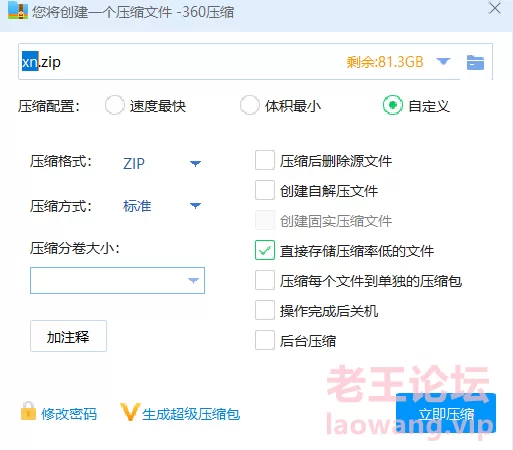Click the 360压缩 app icon in title bar
The width and height of the screenshot is (513, 450).
(18, 11)
